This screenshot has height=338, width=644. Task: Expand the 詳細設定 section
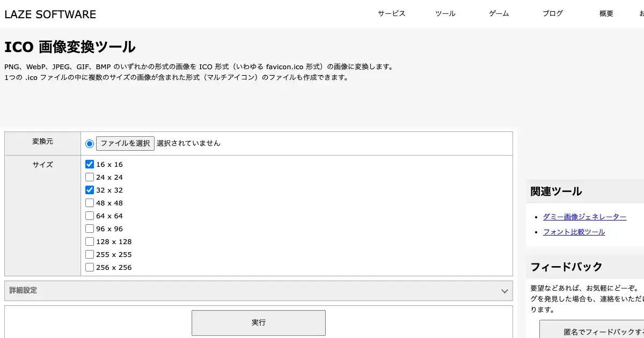(x=258, y=291)
